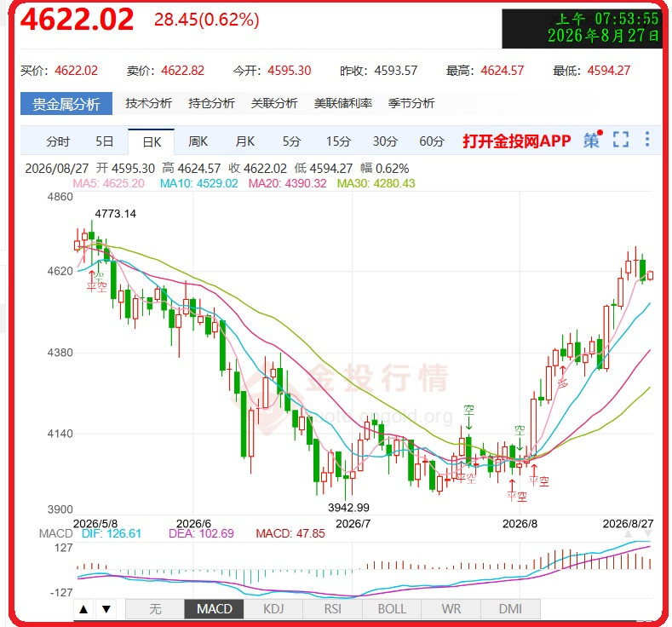Switch to 周K chart
Screen dimensions: 672x627
tap(198, 141)
